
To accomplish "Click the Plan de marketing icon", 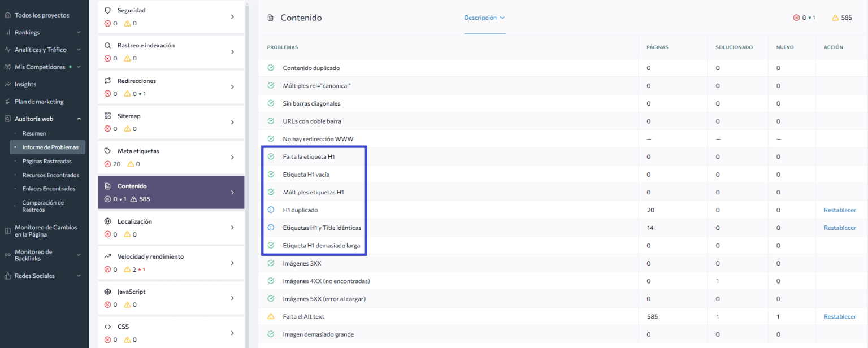I will point(7,101).
